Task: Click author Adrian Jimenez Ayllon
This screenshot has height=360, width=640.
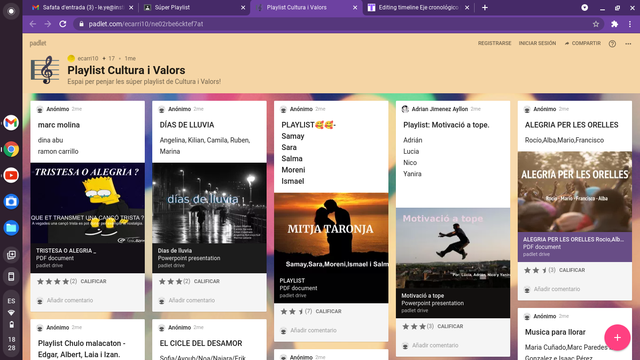Action: [440, 109]
